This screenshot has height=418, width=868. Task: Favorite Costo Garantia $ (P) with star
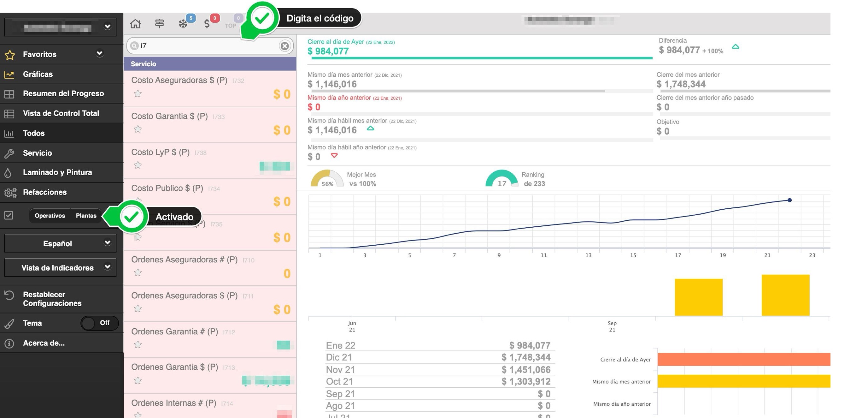[138, 129]
